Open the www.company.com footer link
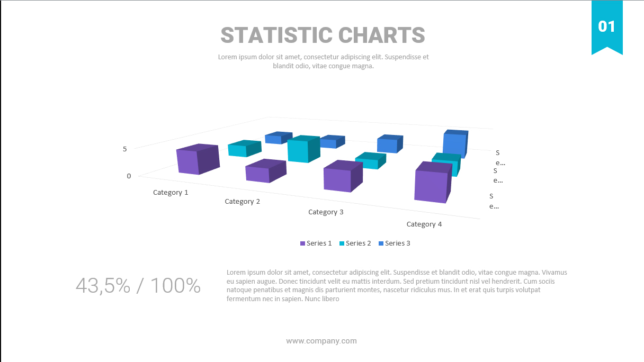 tap(321, 341)
